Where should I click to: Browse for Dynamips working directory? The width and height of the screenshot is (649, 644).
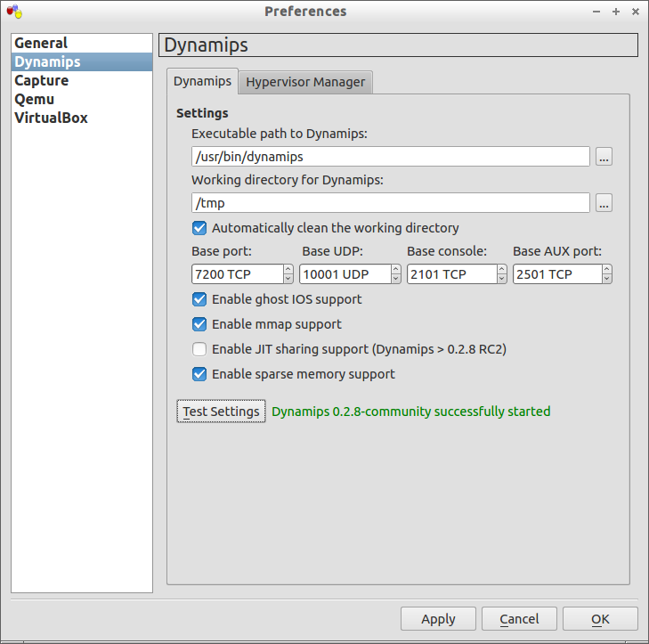(x=604, y=203)
